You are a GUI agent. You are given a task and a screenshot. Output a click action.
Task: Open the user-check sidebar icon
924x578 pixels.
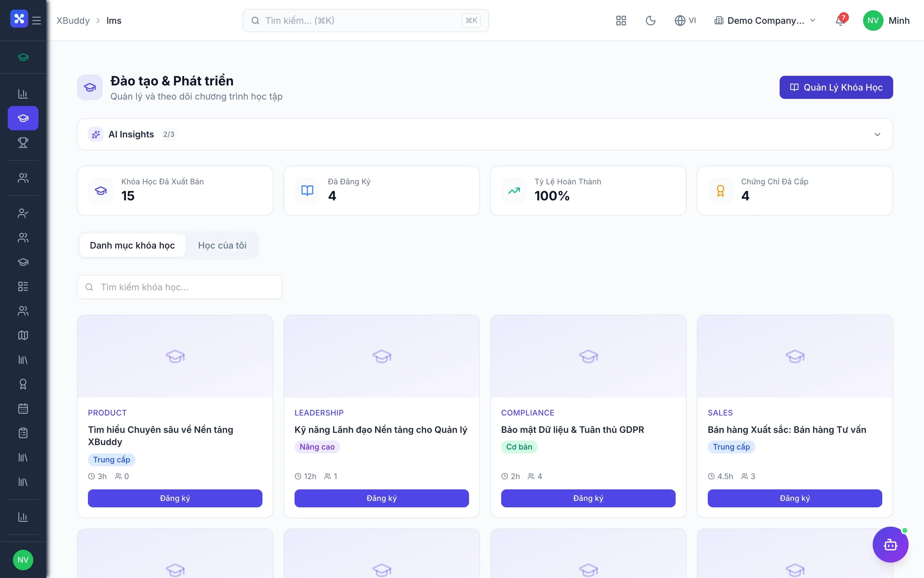point(23,213)
